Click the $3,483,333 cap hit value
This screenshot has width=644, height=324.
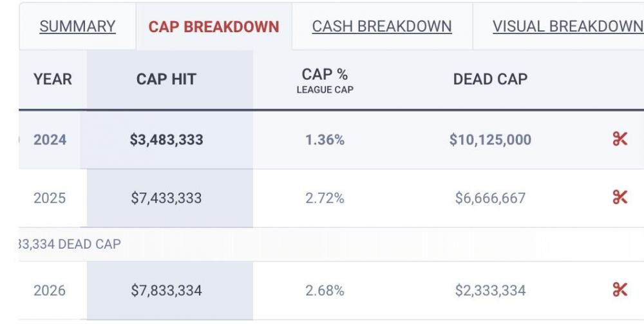point(166,140)
